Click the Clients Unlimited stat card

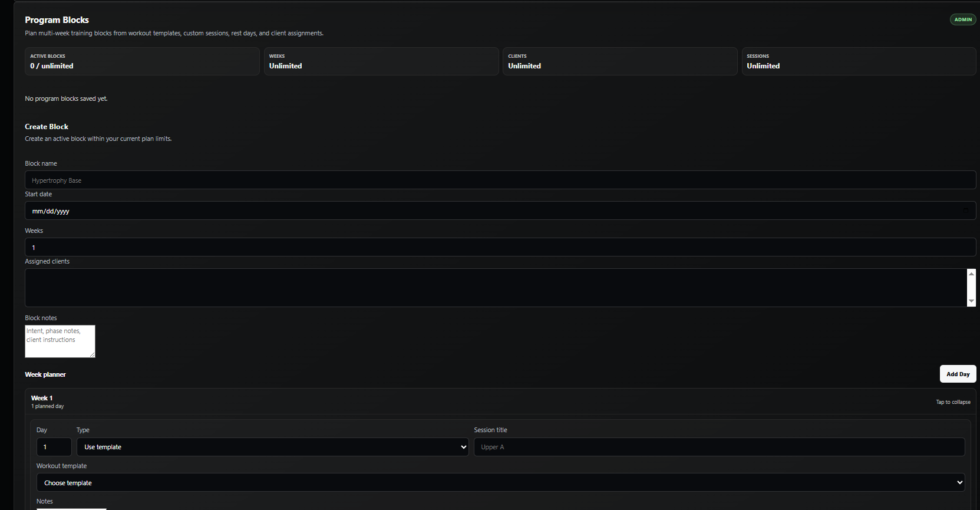tap(620, 61)
